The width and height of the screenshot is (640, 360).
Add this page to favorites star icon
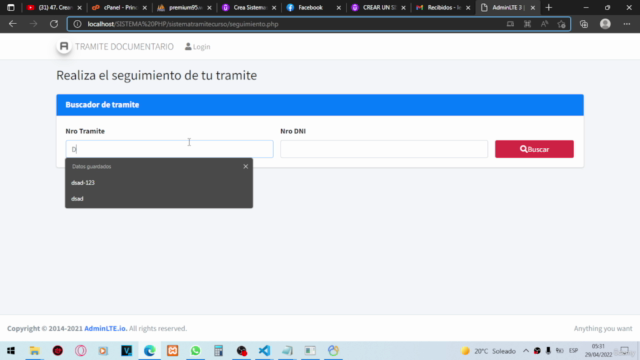[562, 24]
